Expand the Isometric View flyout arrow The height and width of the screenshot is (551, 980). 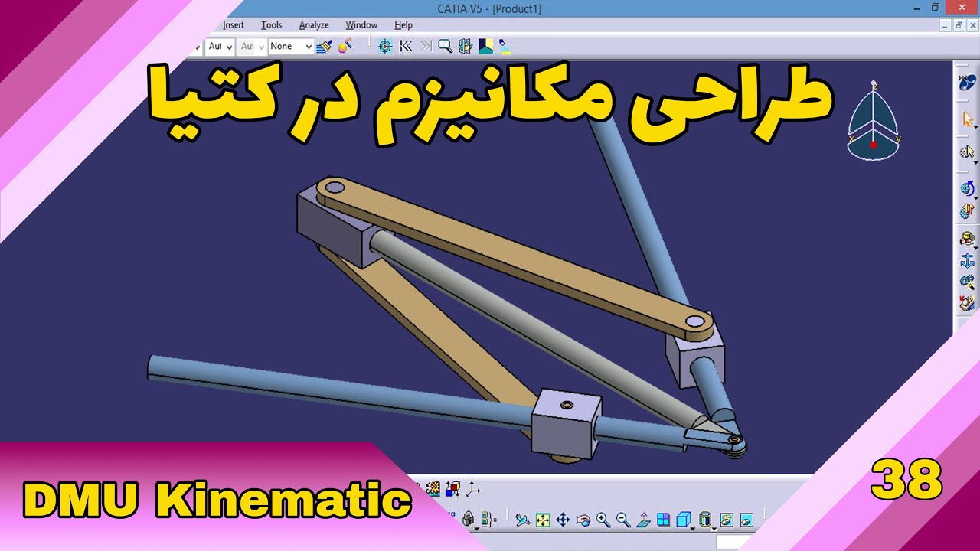click(x=693, y=528)
